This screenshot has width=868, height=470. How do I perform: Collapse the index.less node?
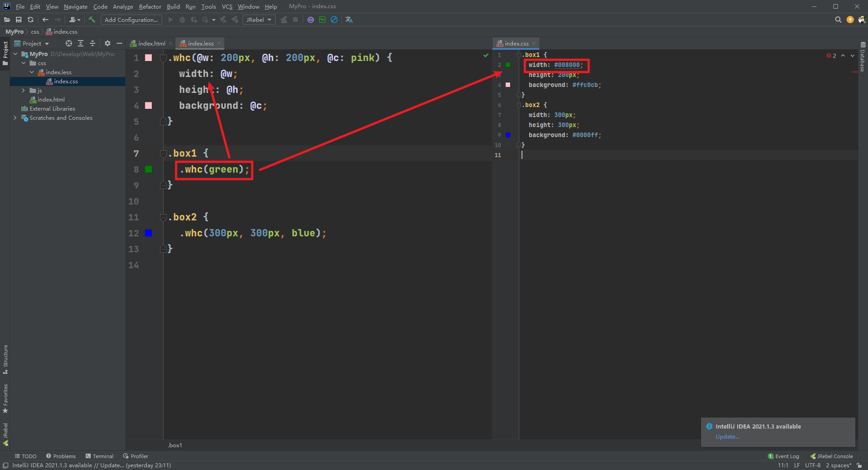pos(31,72)
